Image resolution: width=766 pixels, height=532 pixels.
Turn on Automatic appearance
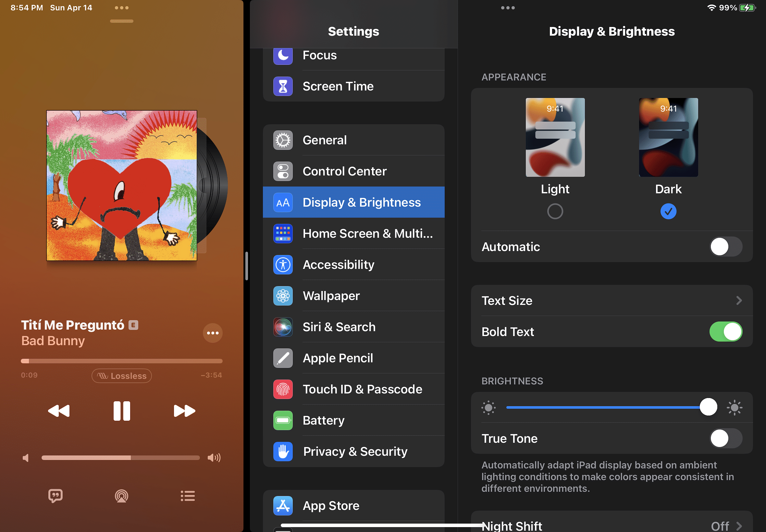(x=725, y=247)
